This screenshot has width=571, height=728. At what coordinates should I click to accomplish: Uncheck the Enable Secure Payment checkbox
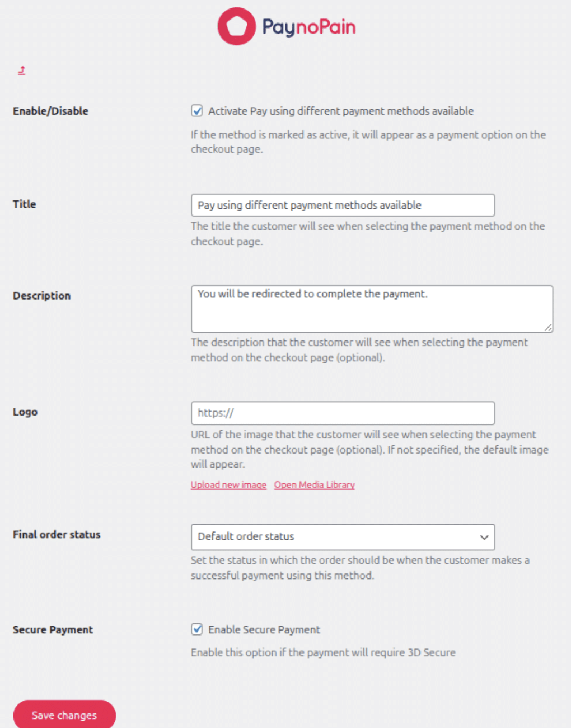tap(197, 629)
